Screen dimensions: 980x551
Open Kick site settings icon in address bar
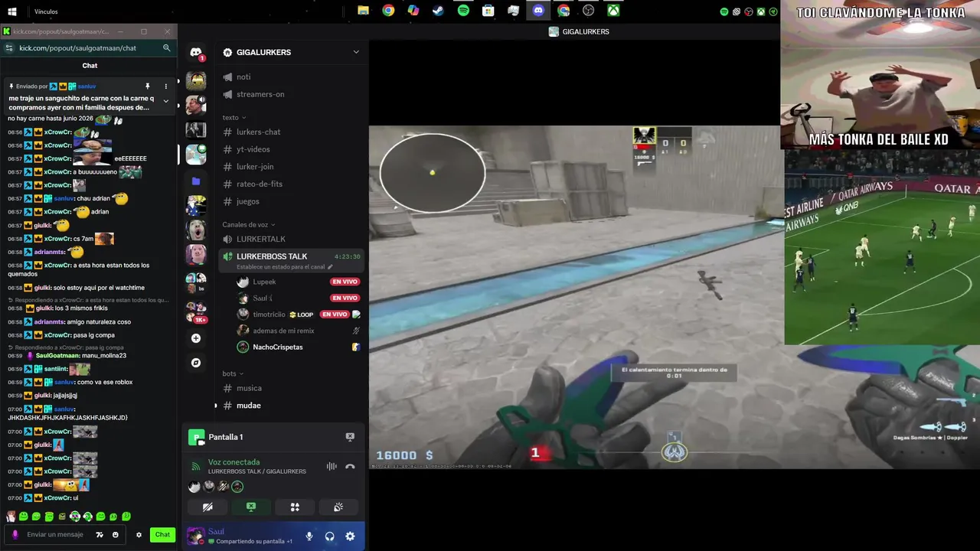(x=9, y=47)
